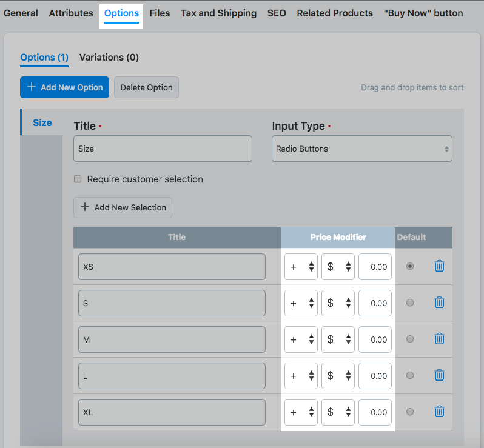Delete the XL row using trash icon
Viewport: 484px width, 448px height.
point(440,412)
